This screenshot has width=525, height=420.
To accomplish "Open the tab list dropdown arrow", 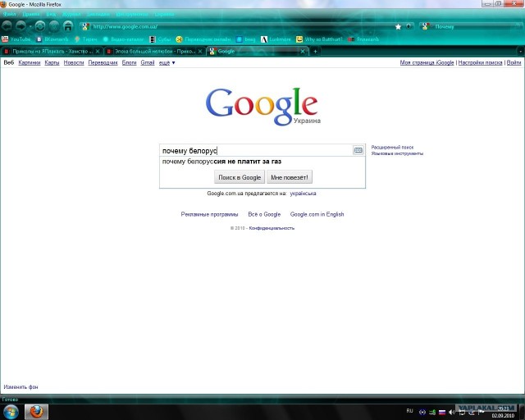I will pos(521,51).
